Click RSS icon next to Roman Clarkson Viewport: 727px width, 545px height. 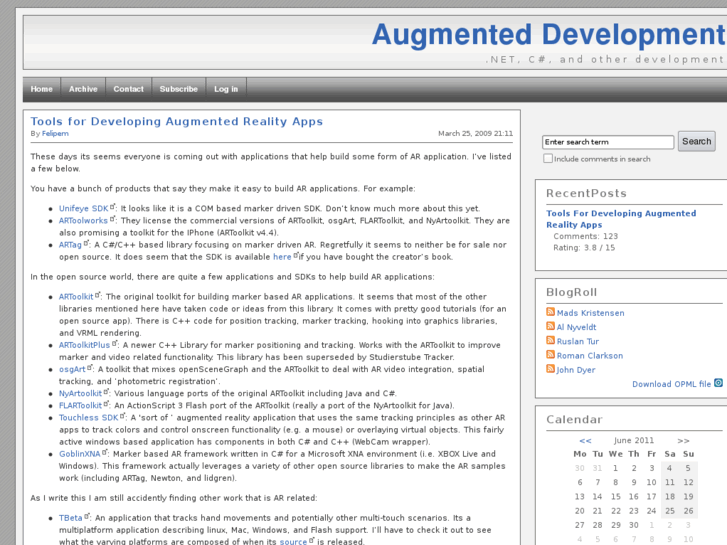point(550,354)
